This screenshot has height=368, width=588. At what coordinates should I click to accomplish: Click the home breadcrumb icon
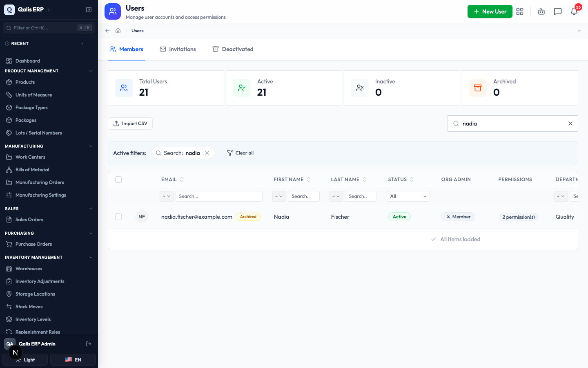point(118,31)
